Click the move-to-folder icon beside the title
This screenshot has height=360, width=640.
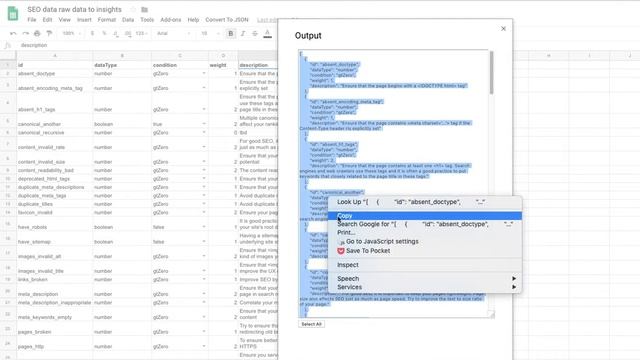tap(144, 9)
